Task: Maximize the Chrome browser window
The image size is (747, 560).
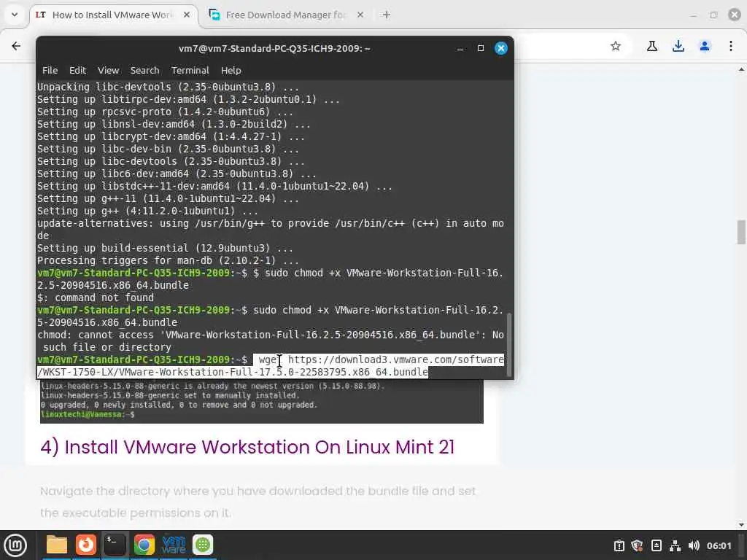Action: pos(713,15)
